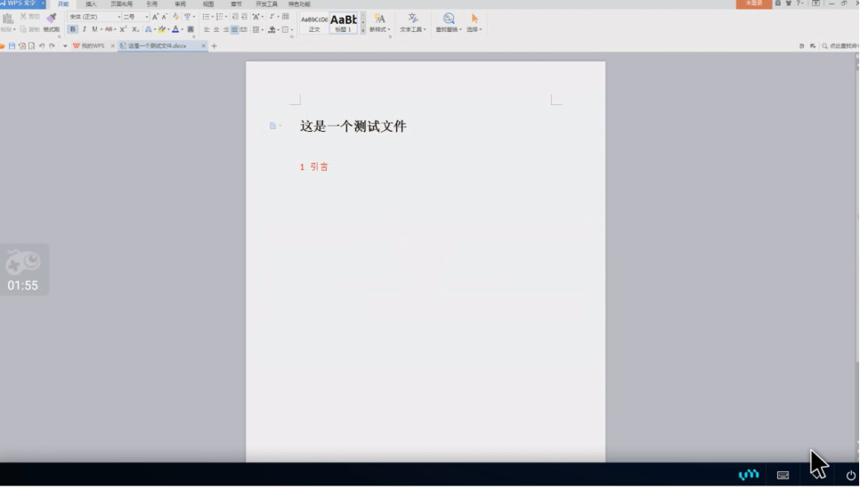Click the document outline icon beside title
This screenshot has height=490, width=868.
(x=273, y=126)
